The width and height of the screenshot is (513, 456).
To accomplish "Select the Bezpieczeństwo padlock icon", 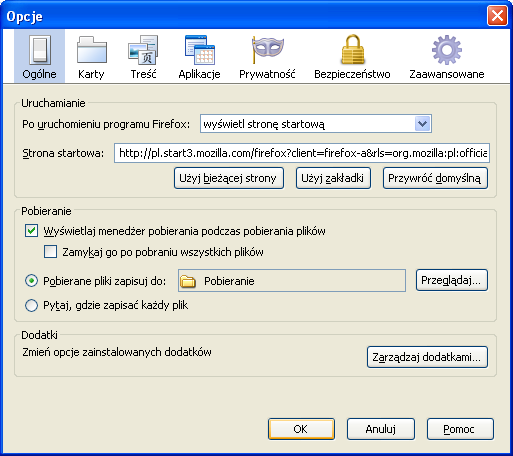I will [x=352, y=50].
